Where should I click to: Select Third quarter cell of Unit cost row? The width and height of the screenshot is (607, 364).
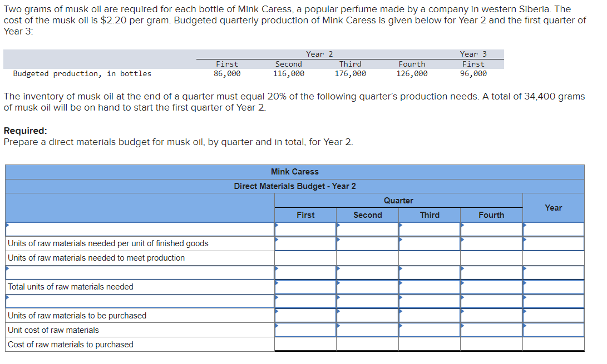pyautogui.click(x=430, y=330)
